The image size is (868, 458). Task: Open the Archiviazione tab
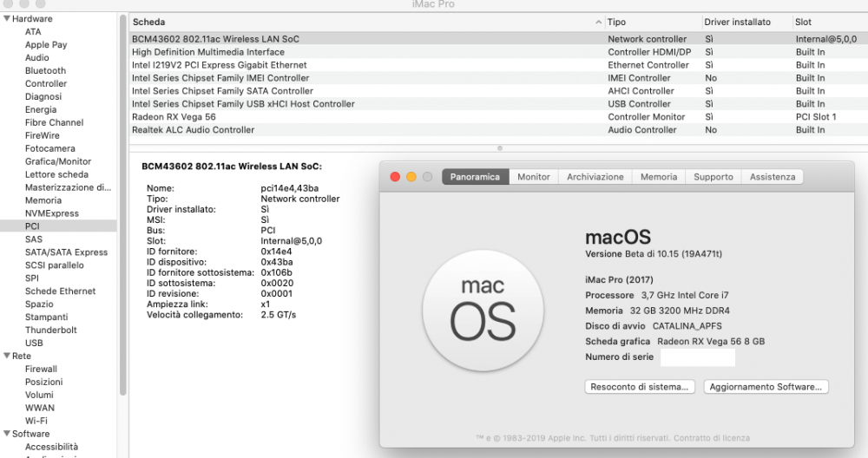(595, 177)
